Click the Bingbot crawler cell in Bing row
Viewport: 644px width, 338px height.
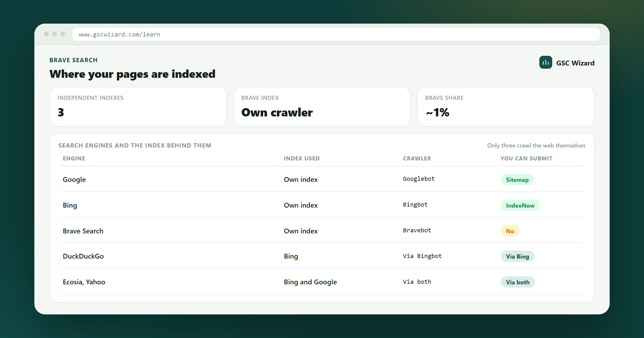click(x=415, y=205)
